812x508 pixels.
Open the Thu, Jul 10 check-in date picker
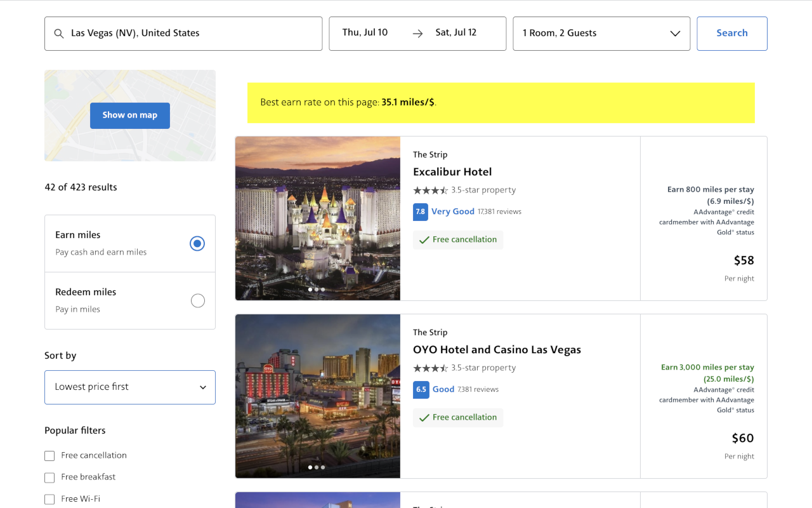(365, 32)
